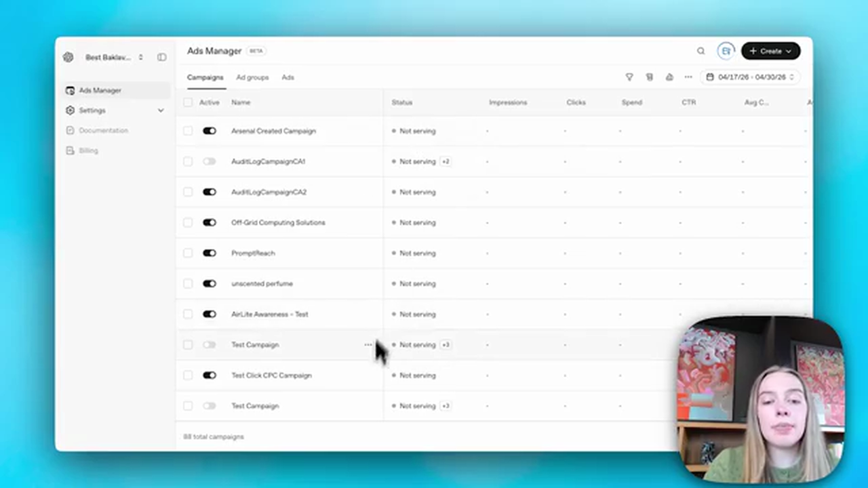
Task: Click the +3 badge beside the hovered Test Campaign
Action: [446, 344]
